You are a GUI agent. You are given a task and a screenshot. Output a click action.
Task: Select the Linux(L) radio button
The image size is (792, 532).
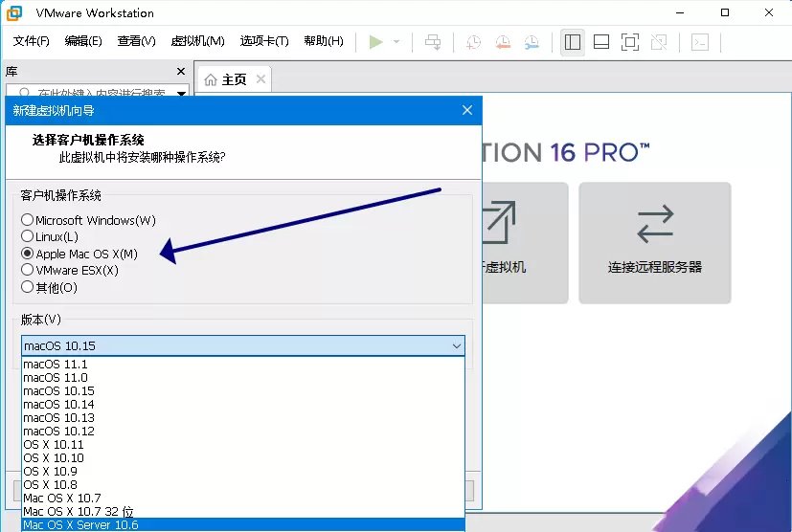[x=27, y=236]
